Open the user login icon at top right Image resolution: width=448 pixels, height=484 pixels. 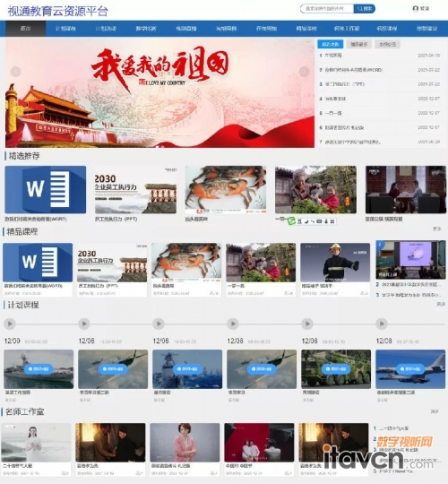coord(415,9)
